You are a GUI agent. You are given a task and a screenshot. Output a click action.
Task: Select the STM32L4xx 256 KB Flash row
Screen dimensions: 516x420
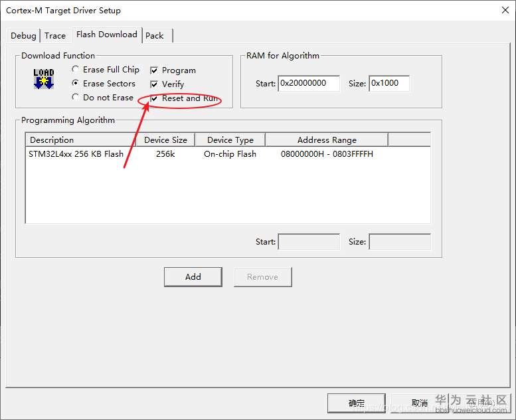228,154
